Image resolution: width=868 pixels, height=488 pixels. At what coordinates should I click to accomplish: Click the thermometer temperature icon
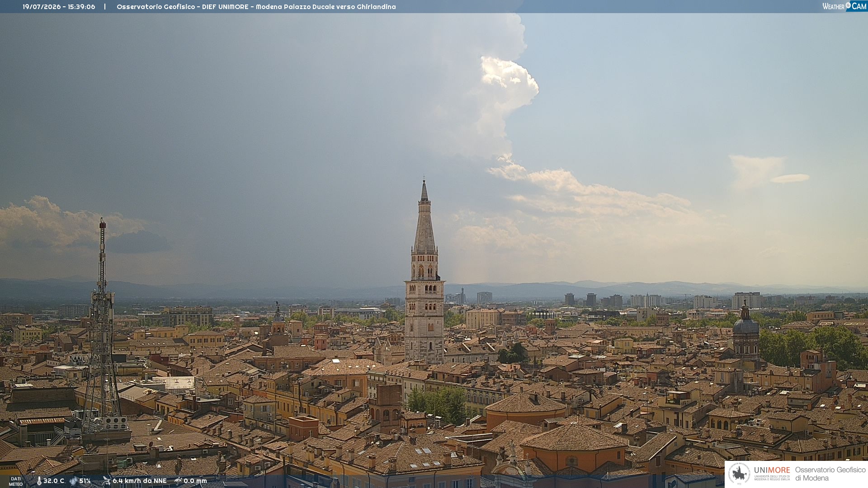click(39, 481)
